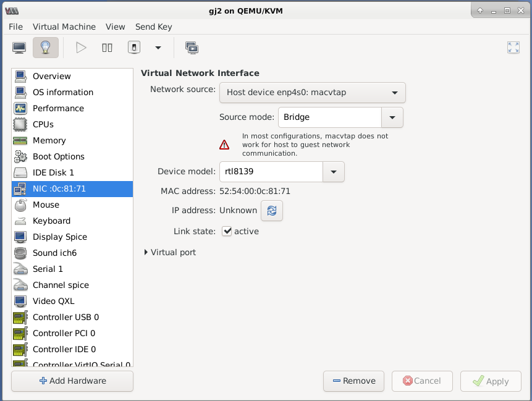Switch to fullscreen view
The width and height of the screenshot is (532, 401).
[513, 48]
